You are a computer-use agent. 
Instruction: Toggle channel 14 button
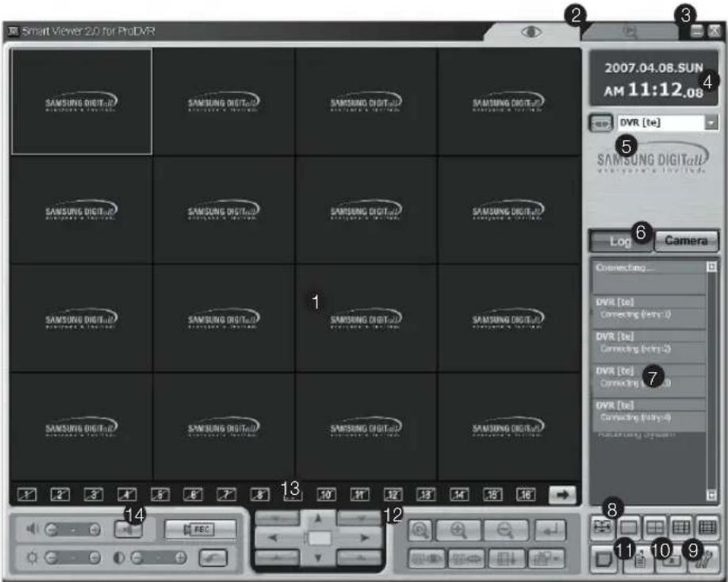click(x=459, y=495)
